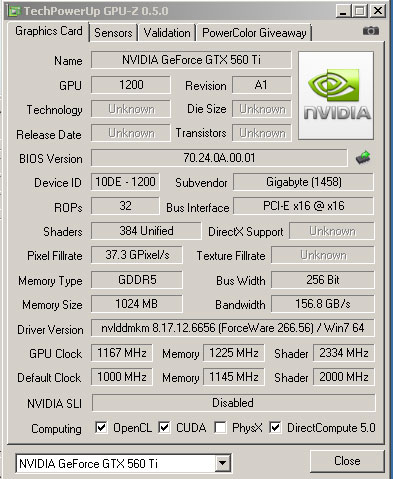
Task: Click the Name field showing GeForce GTX 560 Ti
Action: [191, 60]
